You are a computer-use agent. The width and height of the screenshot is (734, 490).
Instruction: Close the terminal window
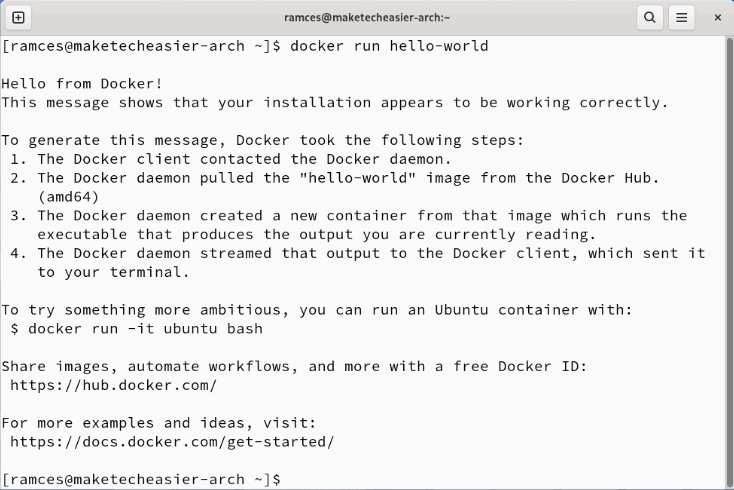[717, 17]
